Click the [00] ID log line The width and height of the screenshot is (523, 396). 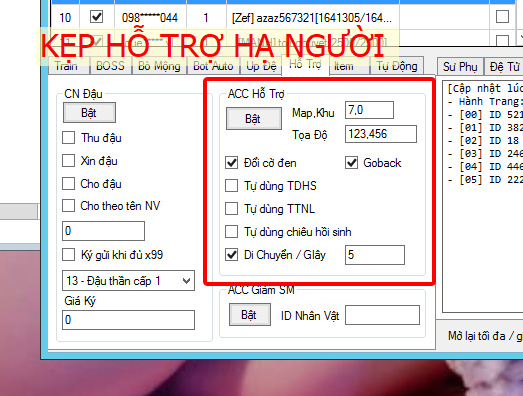pyautogui.click(x=485, y=114)
